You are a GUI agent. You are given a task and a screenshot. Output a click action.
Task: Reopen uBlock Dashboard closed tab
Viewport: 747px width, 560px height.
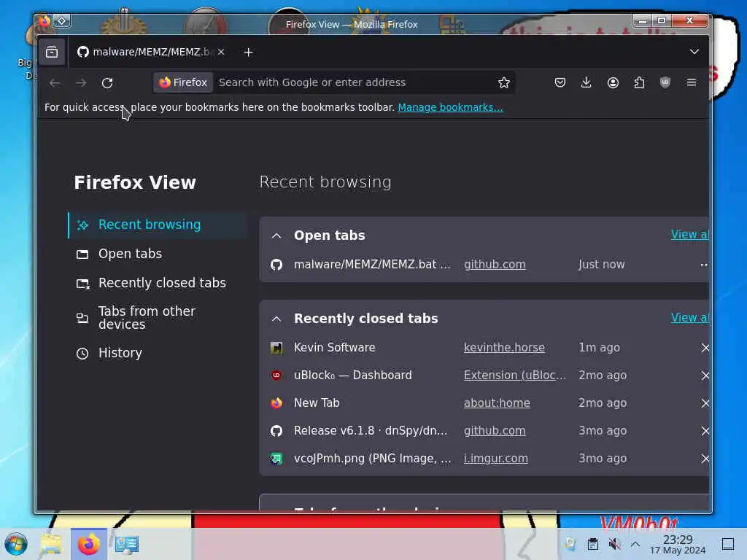pos(352,376)
